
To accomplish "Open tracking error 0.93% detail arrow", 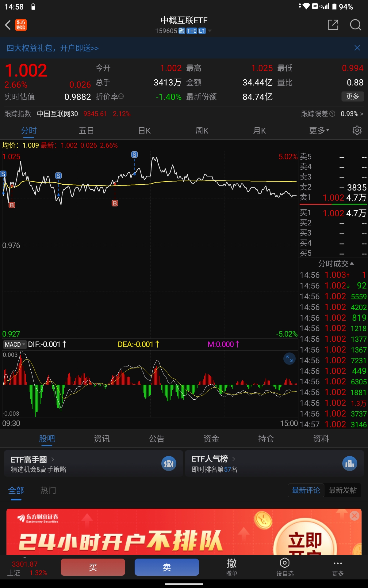I will click(362, 114).
